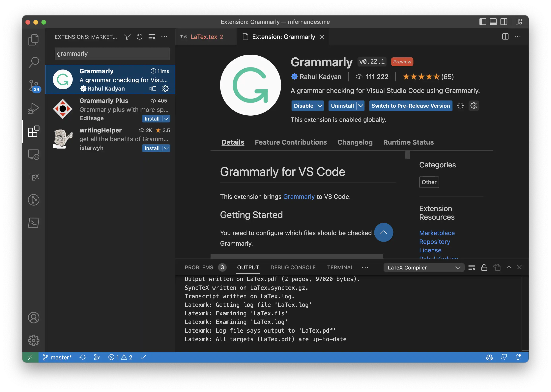Open the Remote Explorer view
The width and height of the screenshot is (551, 392).
point(34,154)
